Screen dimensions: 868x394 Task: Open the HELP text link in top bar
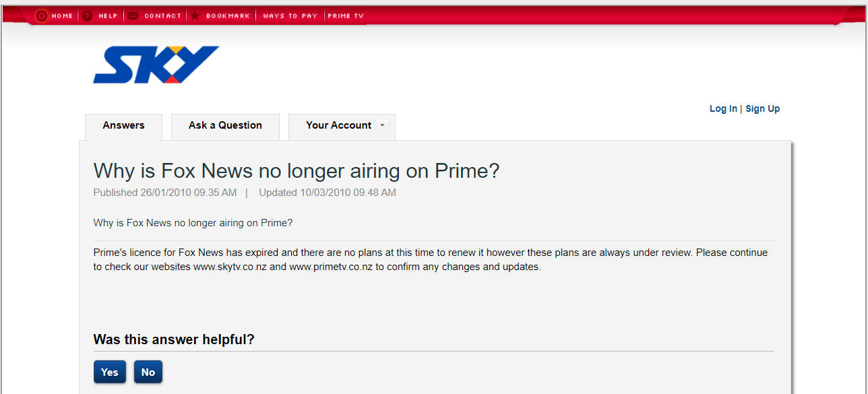pyautogui.click(x=108, y=16)
